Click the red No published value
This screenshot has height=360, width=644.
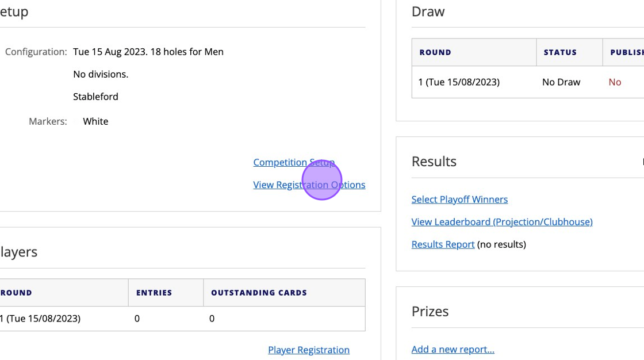point(615,82)
